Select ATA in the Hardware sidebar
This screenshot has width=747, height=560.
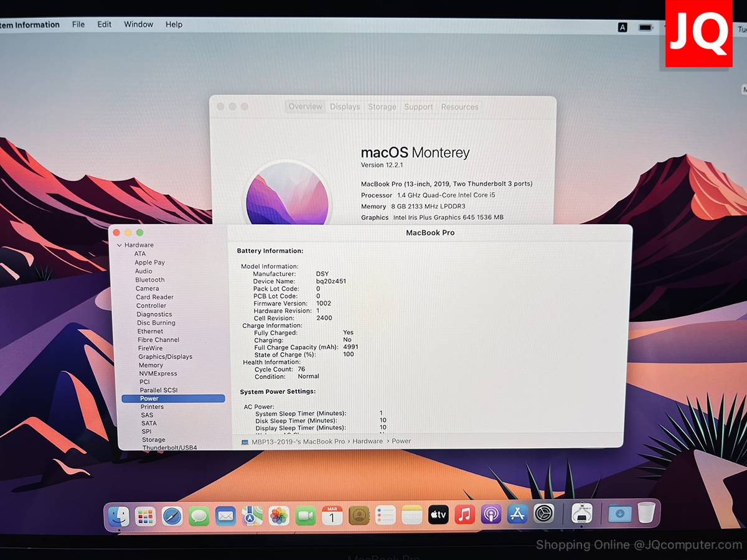click(x=140, y=254)
